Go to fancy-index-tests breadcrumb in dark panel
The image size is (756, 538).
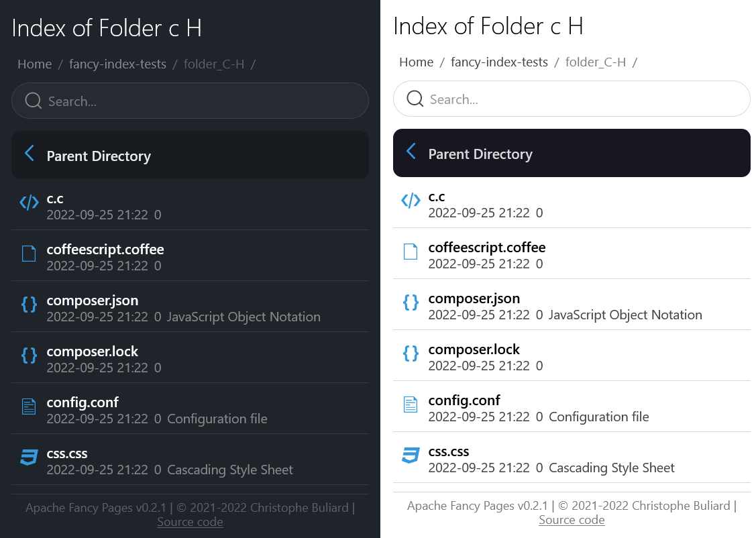117,64
